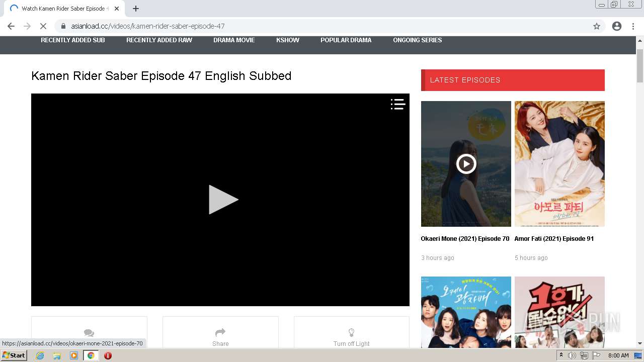644x362 pixels.
Task: Go to Recently Added Raw
Action: coord(159,40)
